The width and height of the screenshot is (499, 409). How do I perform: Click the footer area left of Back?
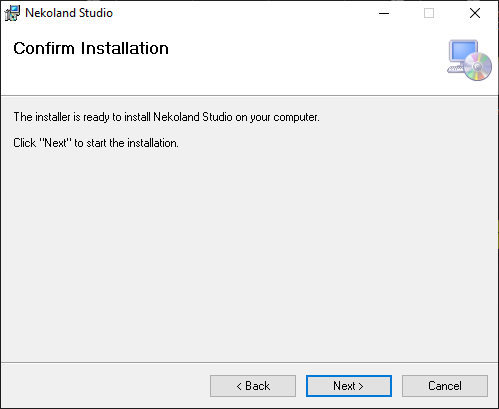tap(105, 386)
